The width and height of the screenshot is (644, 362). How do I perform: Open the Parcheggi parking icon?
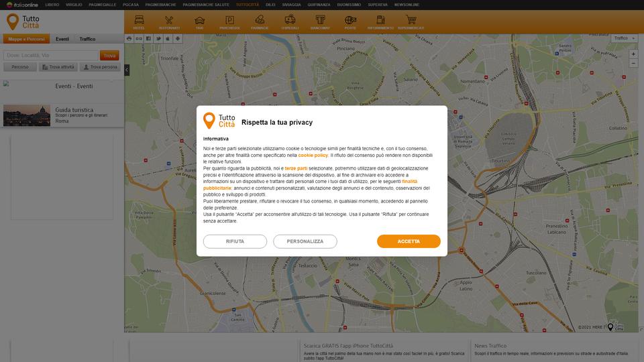229,21
